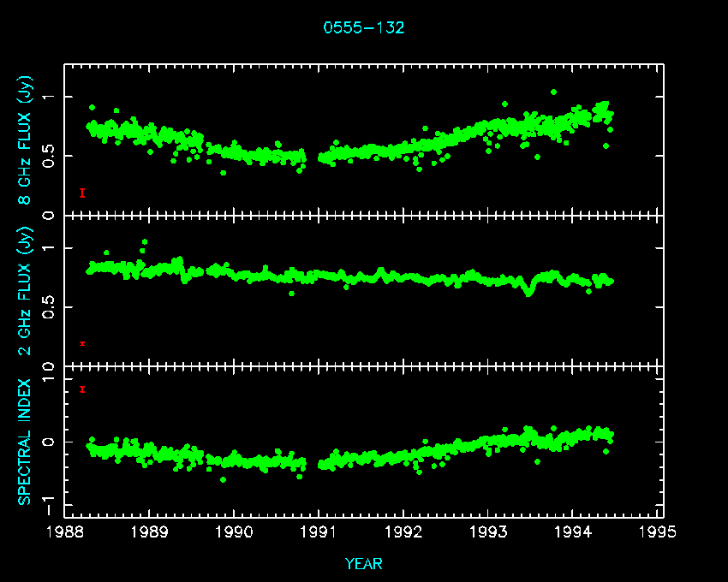Select the highest 2 GHz outlier point near 1989
This screenshot has width=728, height=582.
(x=144, y=242)
